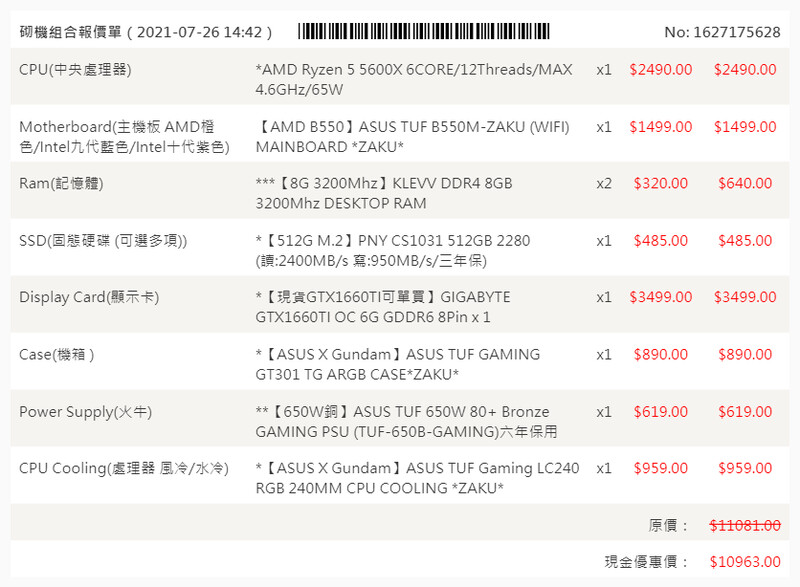Select the GIGABYTE GTX1660TI graphics card item
Viewport: 800px width, 587px height.
click(383, 307)
